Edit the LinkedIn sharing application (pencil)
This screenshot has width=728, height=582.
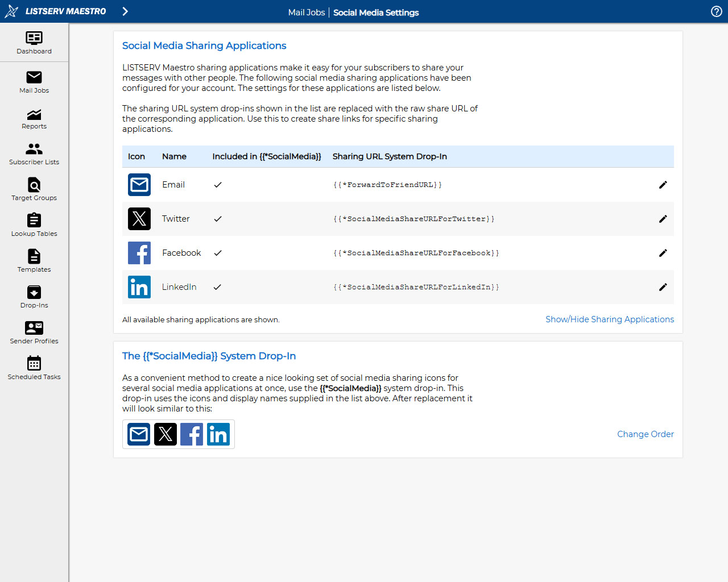(663, 287)
